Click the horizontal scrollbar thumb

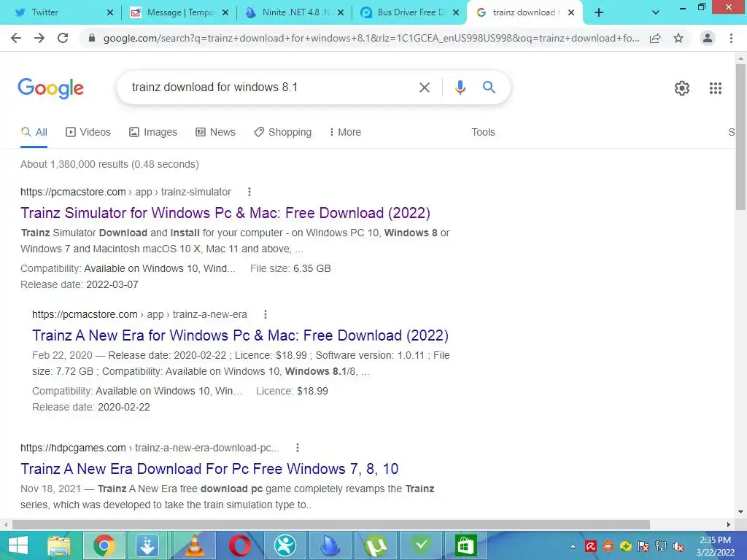(331, 524)
